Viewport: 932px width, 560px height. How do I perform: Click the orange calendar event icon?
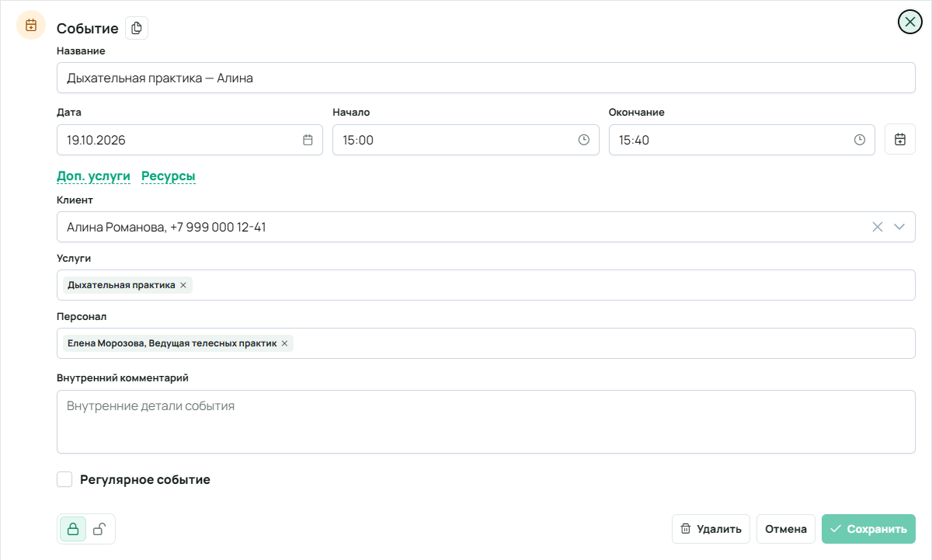31,25
